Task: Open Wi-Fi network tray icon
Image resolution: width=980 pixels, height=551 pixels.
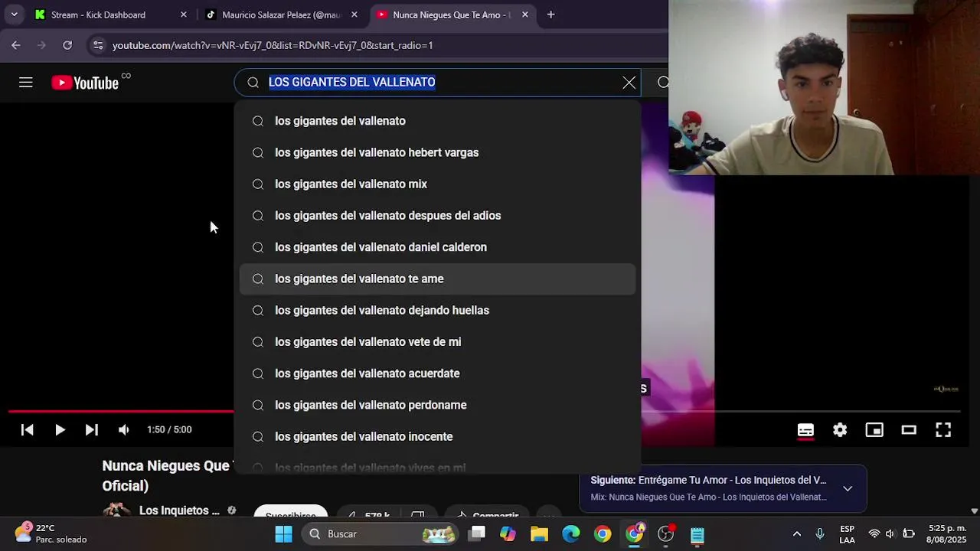Action: tap(874, 534)
